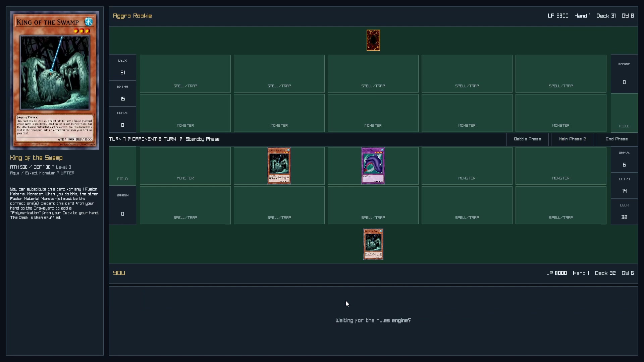Click your Spell/Trap zone below the shark card

pos(373,205)
